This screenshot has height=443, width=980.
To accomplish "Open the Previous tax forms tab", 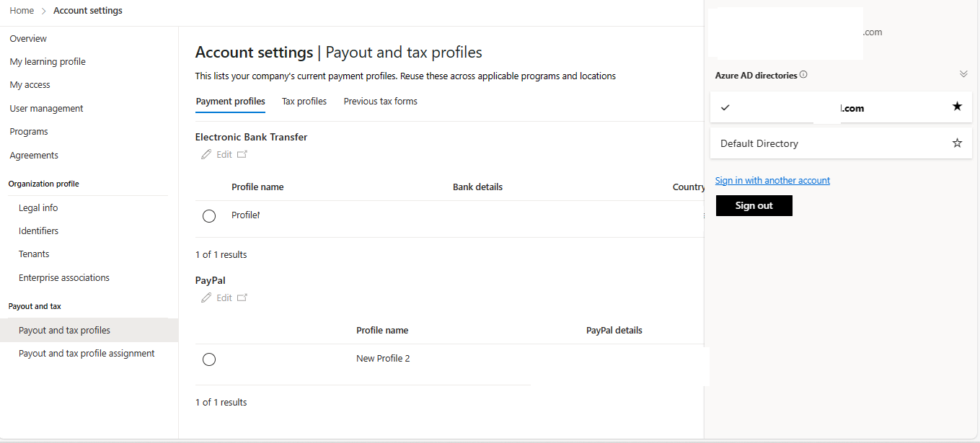I will tap(381, 102).
